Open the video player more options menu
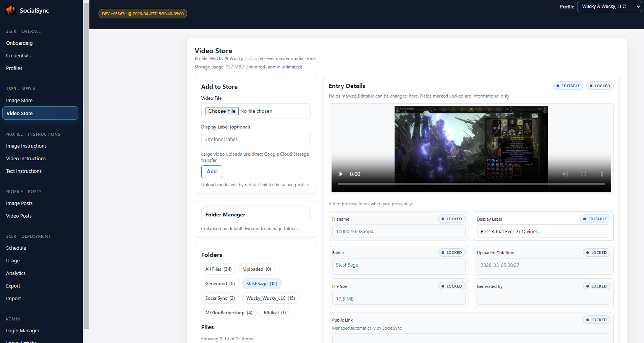The width and height of the screenshot is (644, 343). (602, 174)
